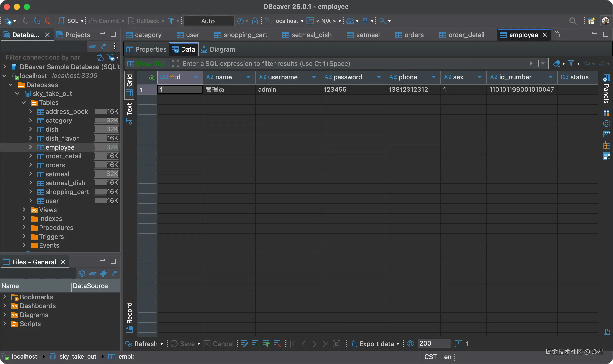Click the Disconnect toolbar icon
This screenshot has width=613, height=364.
pyautogui.click(x=48, y=21)
